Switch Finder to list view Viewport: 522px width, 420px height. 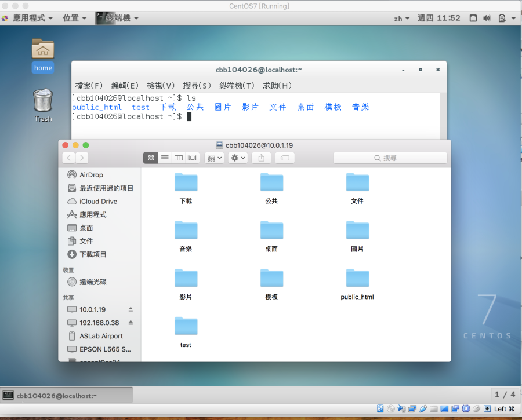[x=165, y=158]
